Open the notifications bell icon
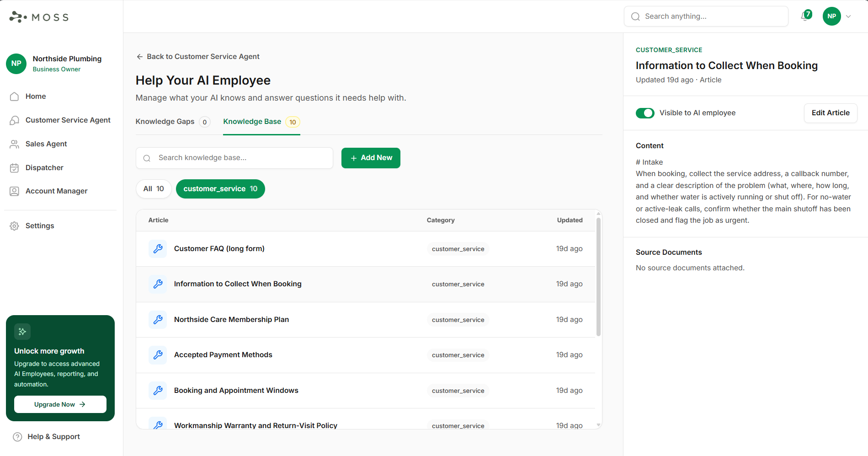Viewport: 868px width, 456px height. click(805, 16)
